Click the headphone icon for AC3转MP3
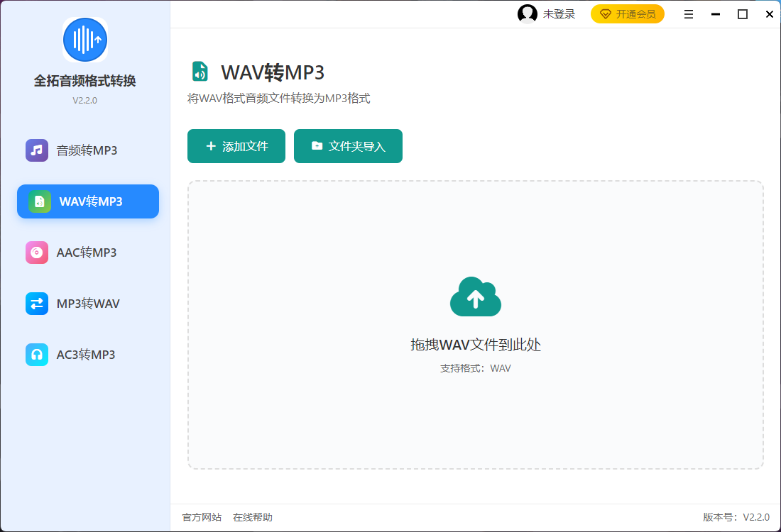 tap(37, 355)
